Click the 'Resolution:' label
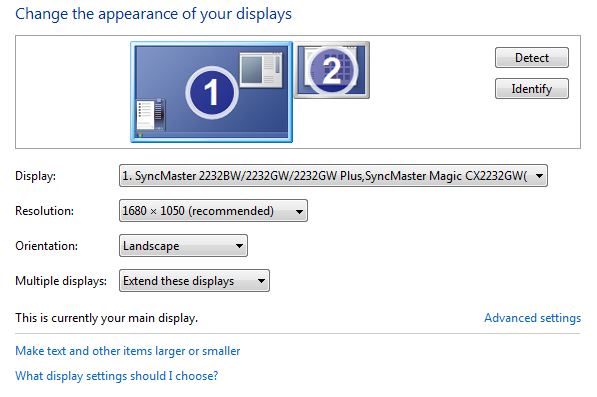Screen dimensions: 597x397 [x=45, y=211]
